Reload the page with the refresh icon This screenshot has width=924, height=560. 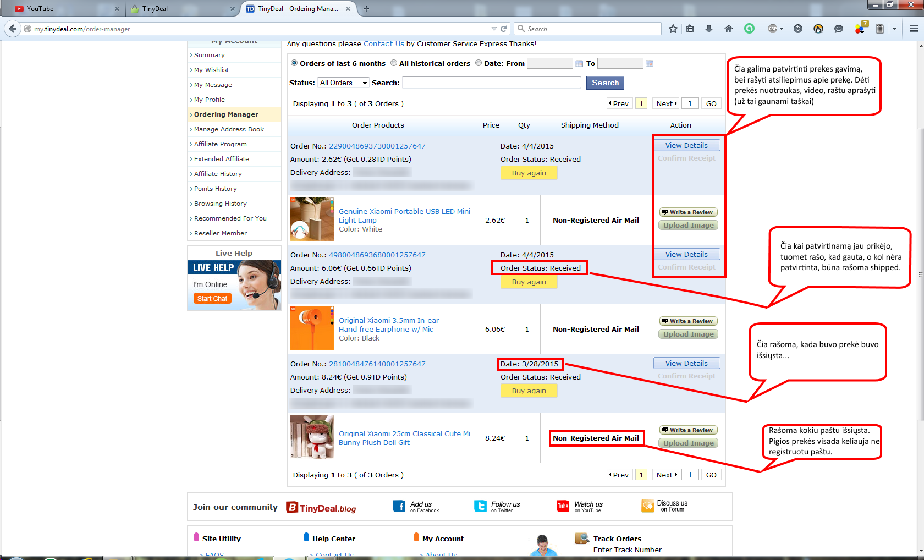503,29
